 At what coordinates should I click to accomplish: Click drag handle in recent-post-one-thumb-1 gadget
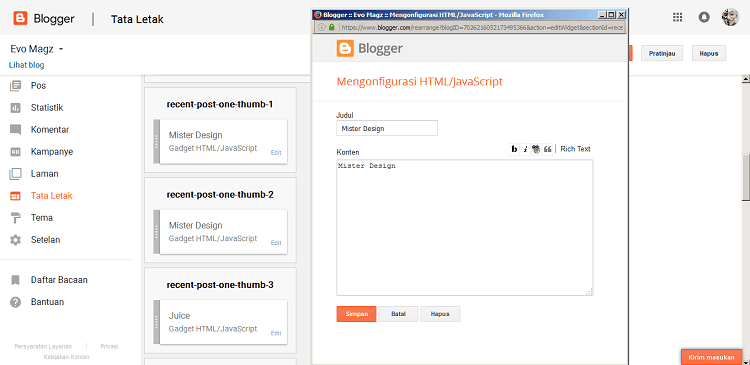[x=156, y=141]
